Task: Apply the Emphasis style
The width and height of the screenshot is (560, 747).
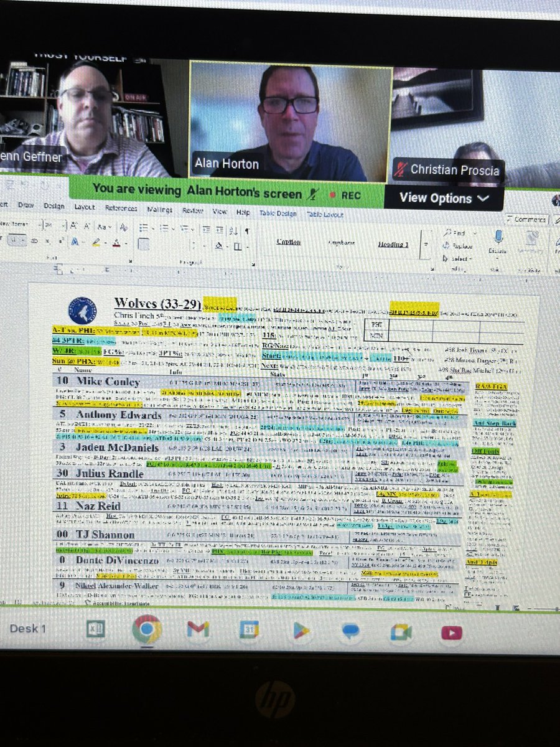Action: 342,242
